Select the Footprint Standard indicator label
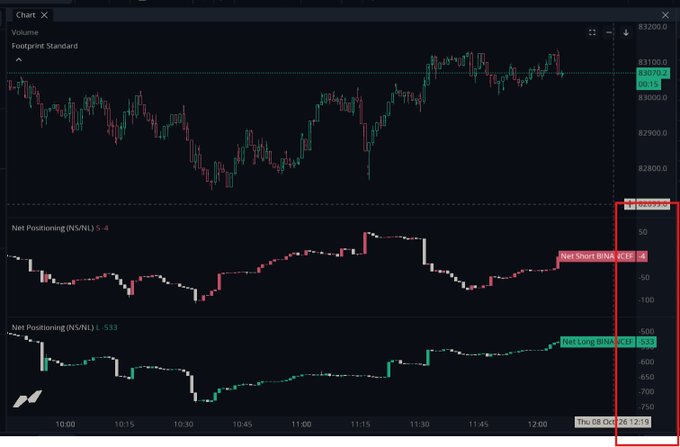680x447 pixels. click(45, 46)
